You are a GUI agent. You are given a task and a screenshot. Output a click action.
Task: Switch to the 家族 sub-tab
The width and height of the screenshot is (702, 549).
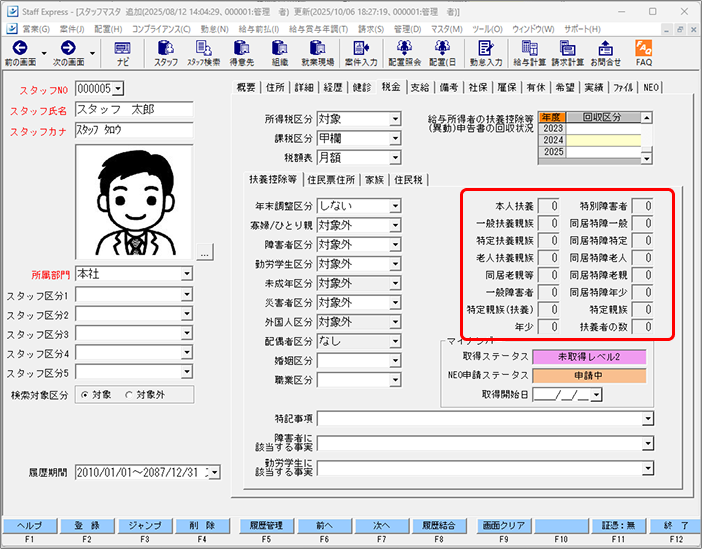point(374,180)
